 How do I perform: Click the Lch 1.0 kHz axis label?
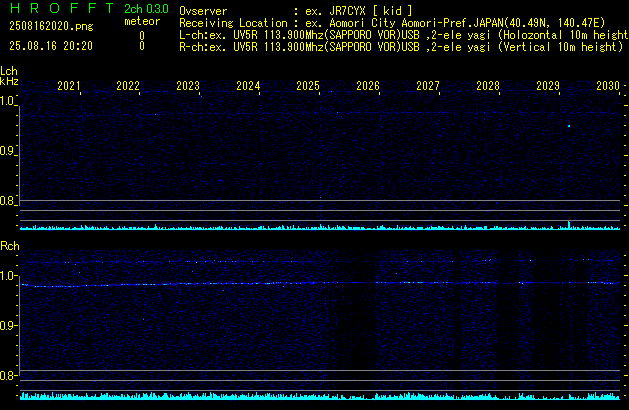(7, 101)
